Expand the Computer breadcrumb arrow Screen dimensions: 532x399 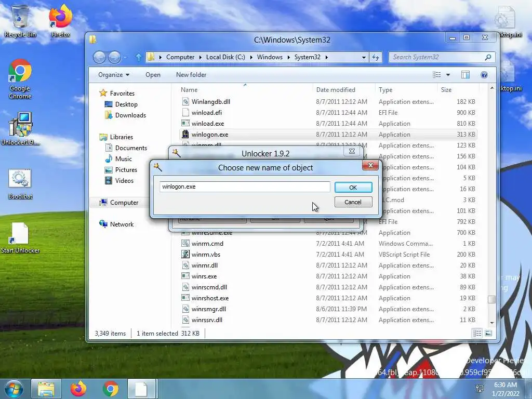pos(201,57)
